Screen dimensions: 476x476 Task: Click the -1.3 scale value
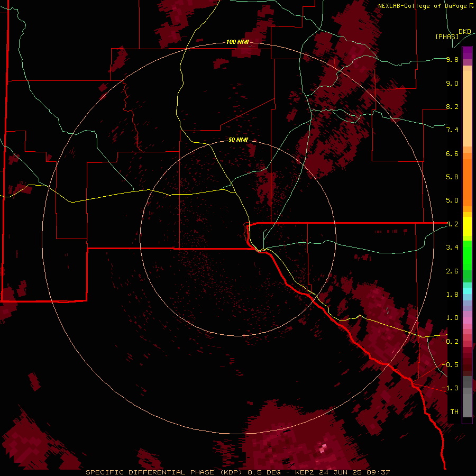coord(450,388)
